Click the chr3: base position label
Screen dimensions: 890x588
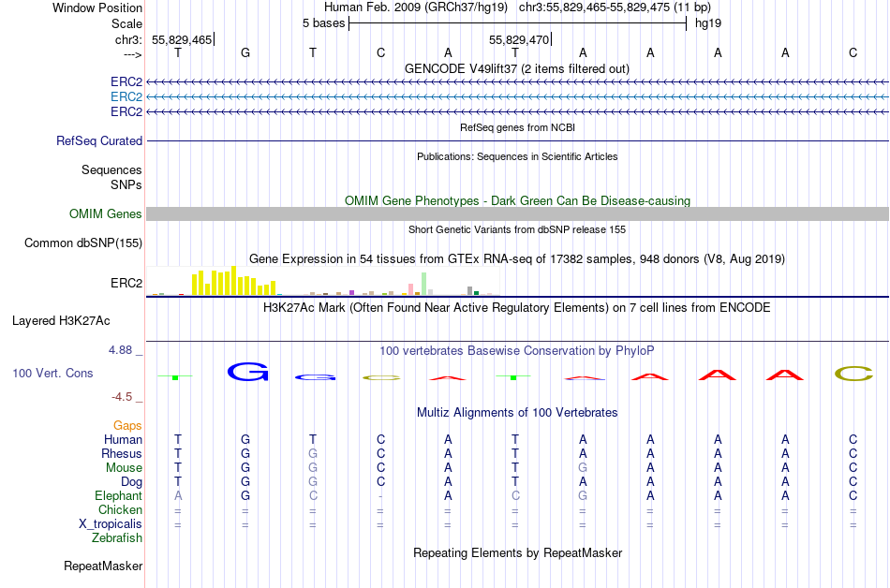coord(128,39)
